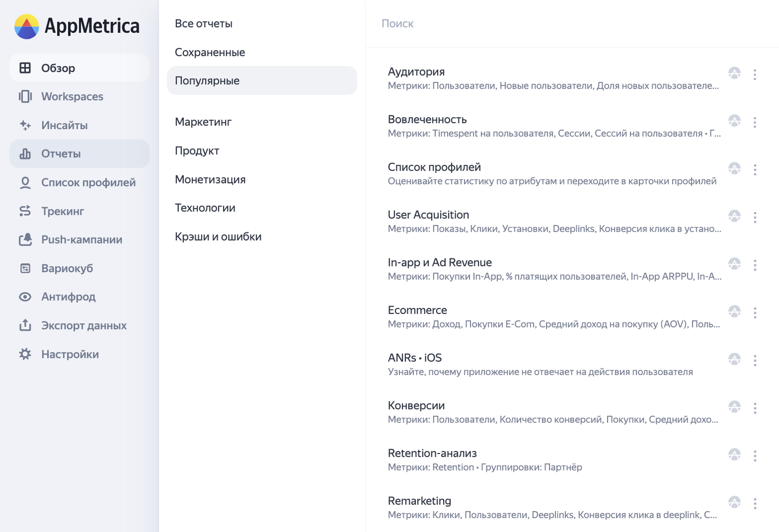Open the Инсайты sparkle icon
779x532 pixels.
click(25, 125)
